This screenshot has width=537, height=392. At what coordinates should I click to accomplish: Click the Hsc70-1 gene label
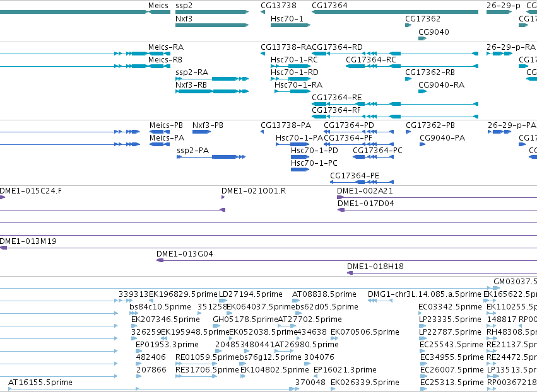(287, 19)
